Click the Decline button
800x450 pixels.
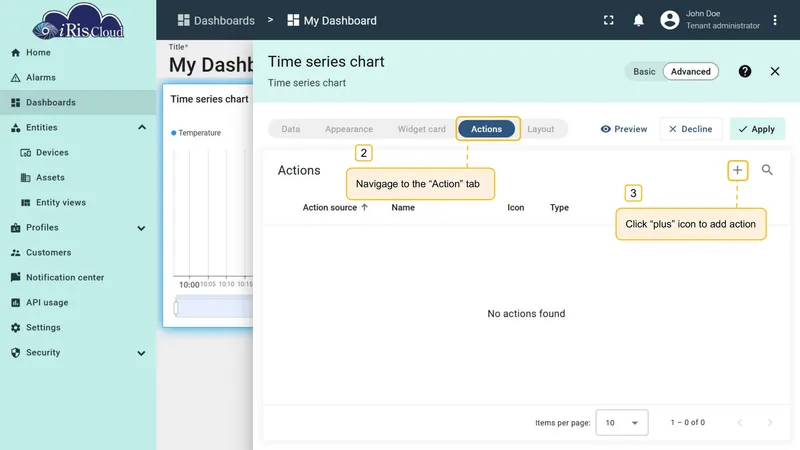pyautogui.click(x=691, y=129)
